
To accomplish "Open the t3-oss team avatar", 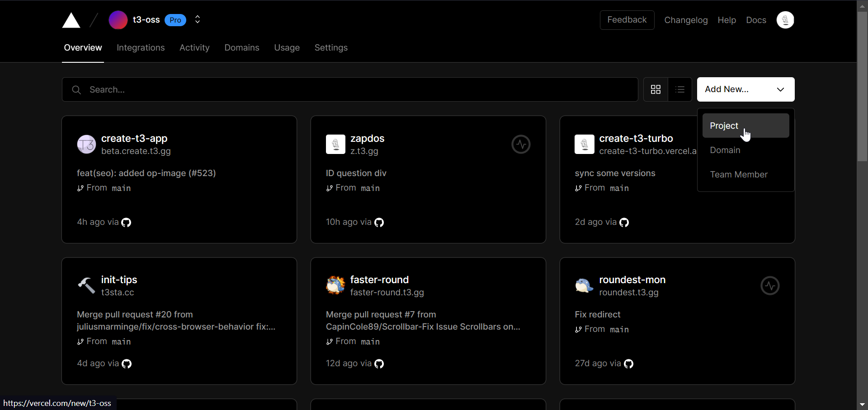I will [118, 20].
